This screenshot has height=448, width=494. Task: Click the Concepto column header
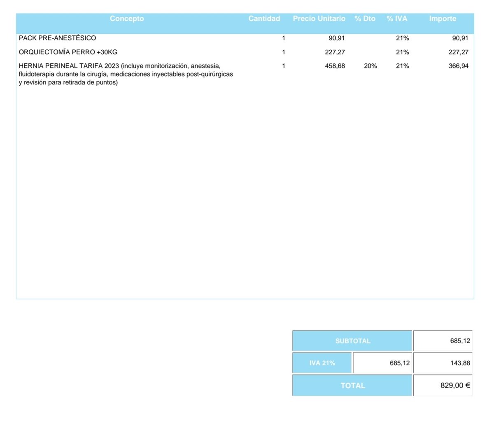(x=127, y=19)
